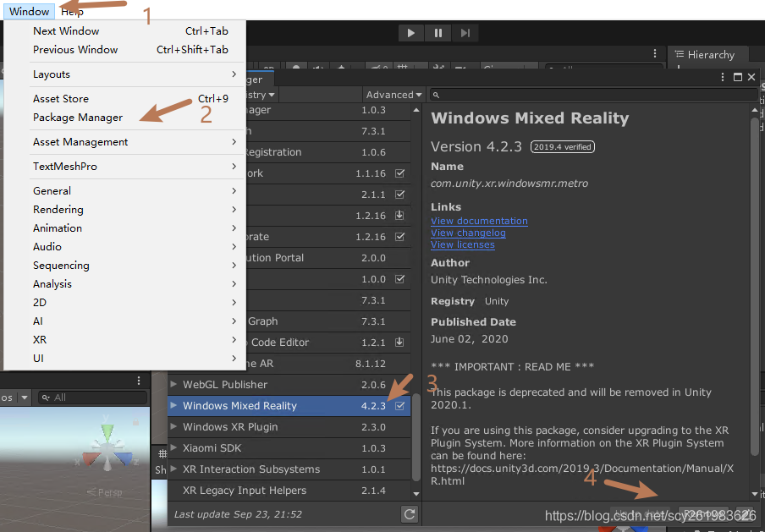Image resolution: width=765 pixels, height=532 pixels.
Task: Click the refresh icon beside Last update
Action: [410, 514]
